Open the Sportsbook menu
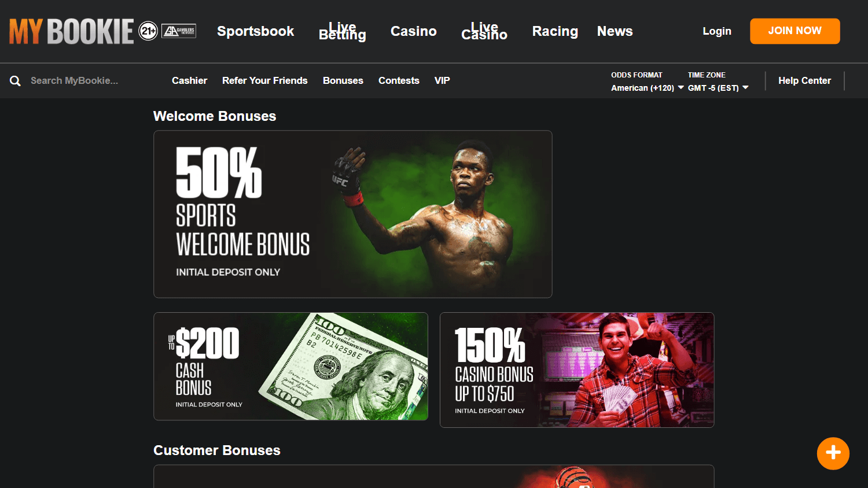Viewport: 868px width, 488px height. pos(255,31)
